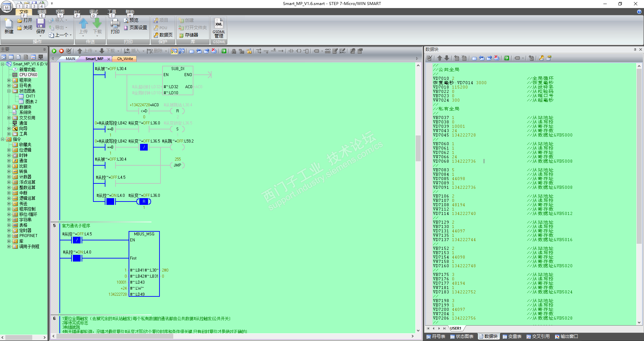644x341 pixels.
Task: Select CPU CR60 in project tree
Action: (28, 75)
